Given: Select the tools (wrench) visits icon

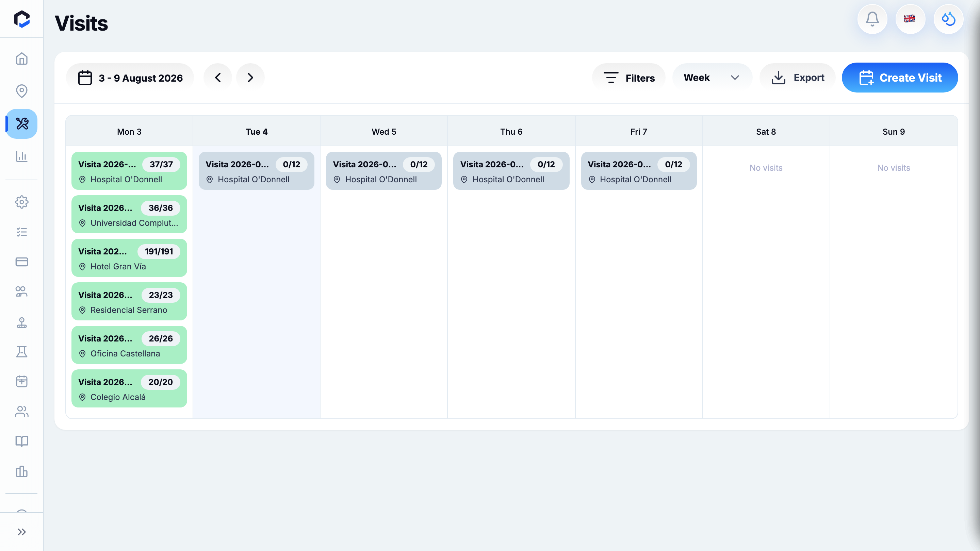Looking at the screenshot, I should click(x=22, y=123).
